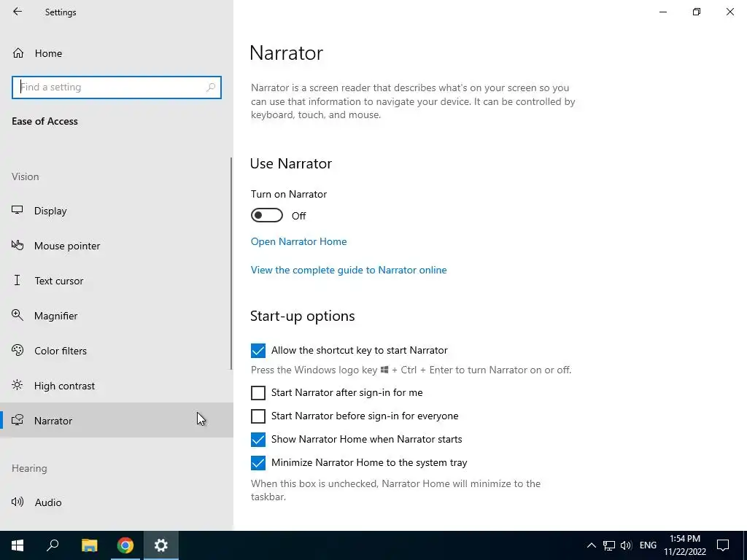747x560 pixels.
Task: Open the Color filters page
Action: (x=117, y=351)
